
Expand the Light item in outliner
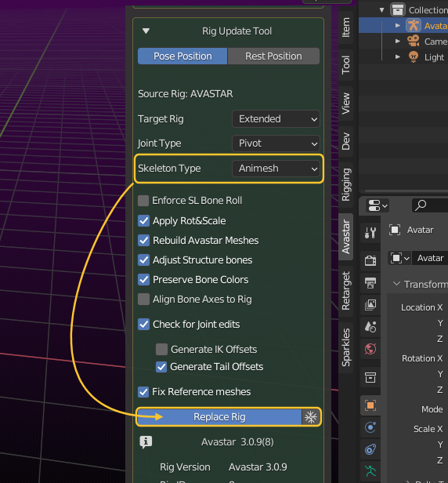[x=398, y=56]
